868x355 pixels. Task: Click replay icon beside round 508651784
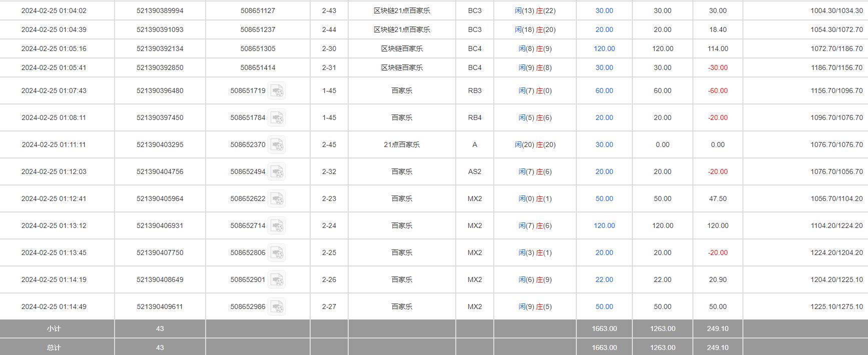click(x=277, y=118)
